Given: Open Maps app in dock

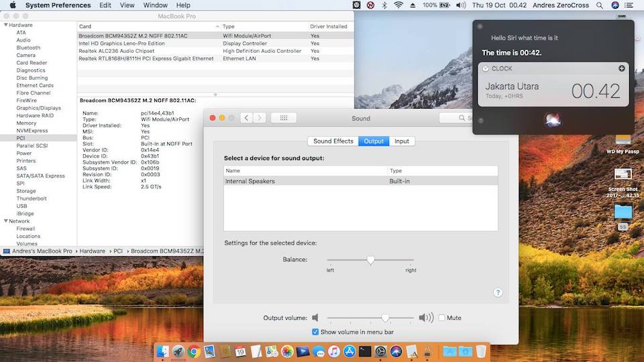Looking at the screenshot, I should click(272, 351).
